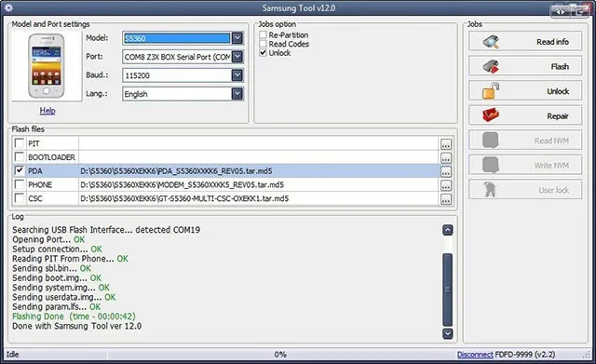
Task: Expand the Model dropdown
Action: pyautogui.click(x=237, y=38)
